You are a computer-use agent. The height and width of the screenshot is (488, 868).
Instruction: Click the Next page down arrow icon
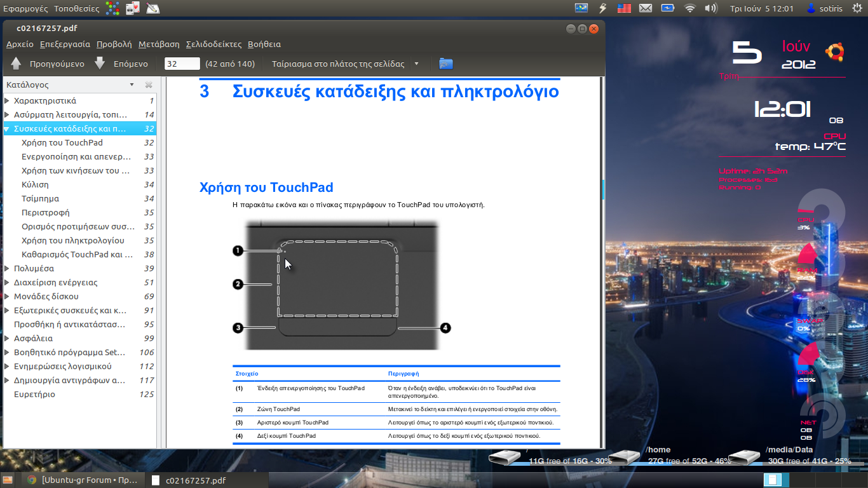pyautogui.click(x=100, y=64)
